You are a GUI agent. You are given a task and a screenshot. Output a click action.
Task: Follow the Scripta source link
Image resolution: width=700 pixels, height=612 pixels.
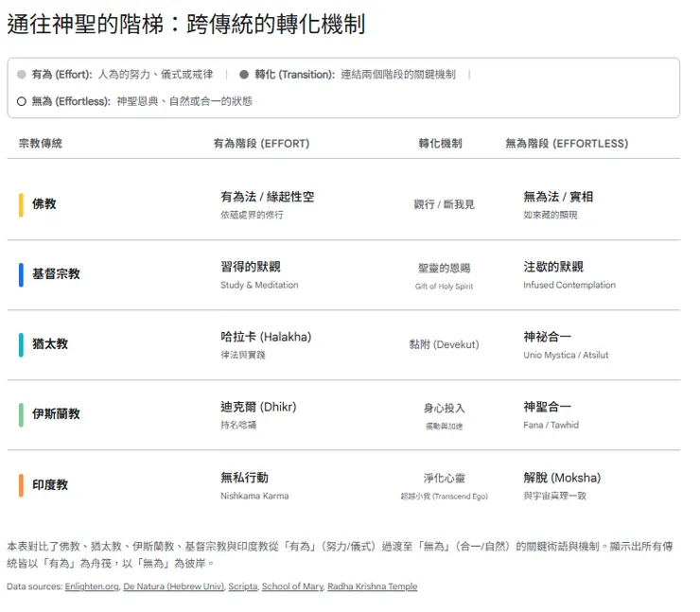pyautogui.click(x=243, y=586)
